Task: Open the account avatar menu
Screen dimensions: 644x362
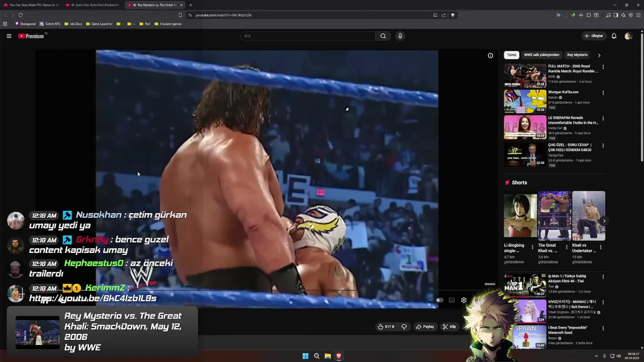Action: pyautogui.click(x=628, y=36)
